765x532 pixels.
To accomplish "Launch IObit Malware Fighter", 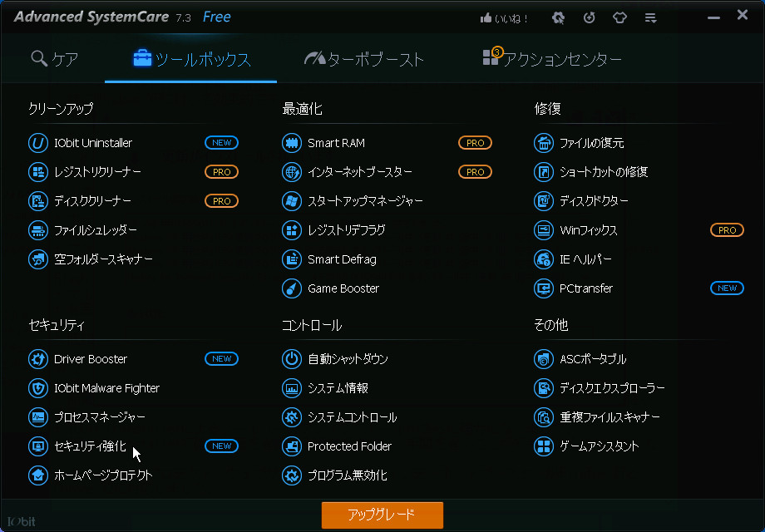I will (106, 387).
